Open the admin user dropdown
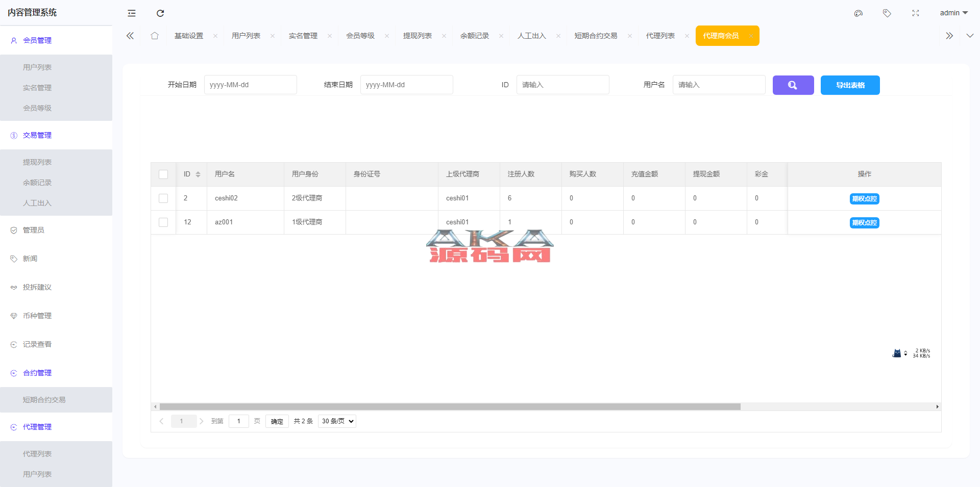The height and width of the screenshot is (487, 980). click(x=953, y=13)
